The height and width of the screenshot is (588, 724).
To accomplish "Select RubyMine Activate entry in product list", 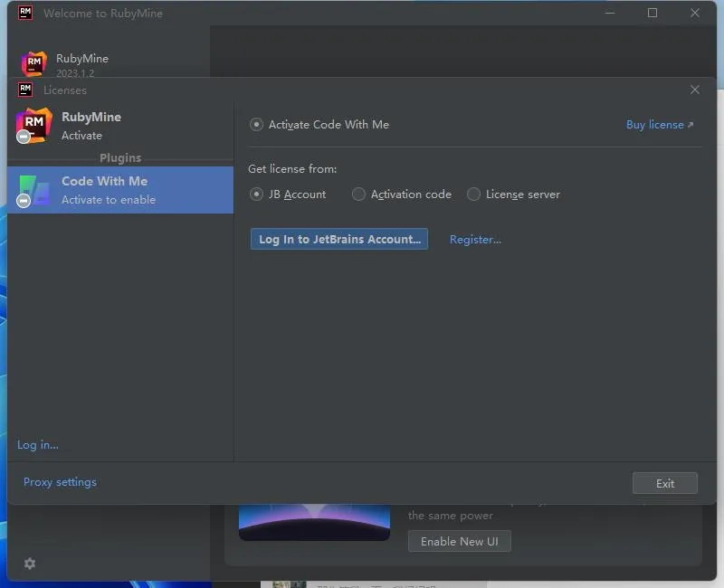I will (x=120, y=126).
